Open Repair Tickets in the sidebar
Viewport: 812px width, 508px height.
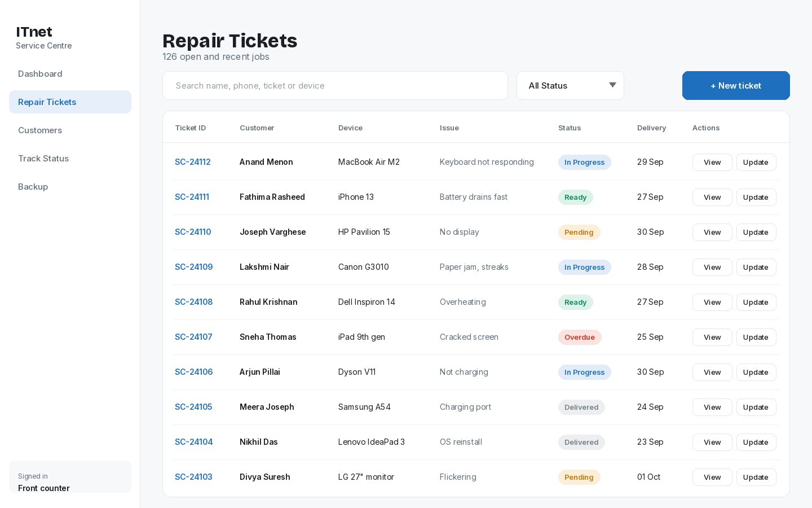(x=70, y=102)
